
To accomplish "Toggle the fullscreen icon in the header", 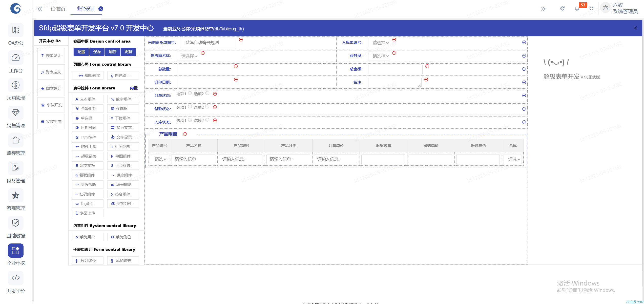I will (x=591, y=9).
